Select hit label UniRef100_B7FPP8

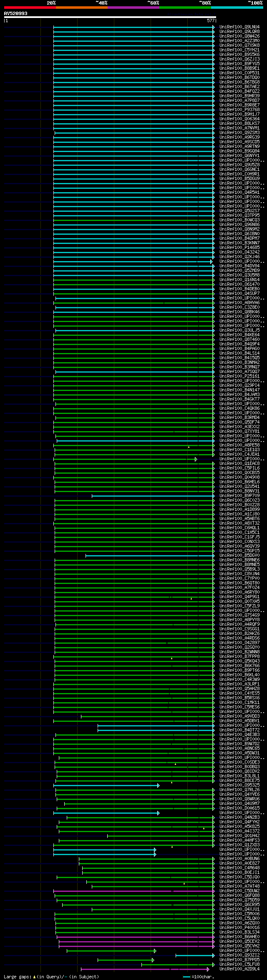239,657
